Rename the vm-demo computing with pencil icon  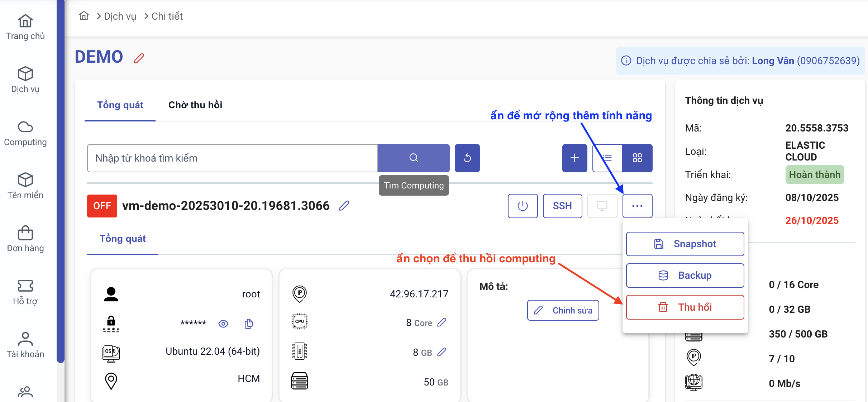[344, 206]
